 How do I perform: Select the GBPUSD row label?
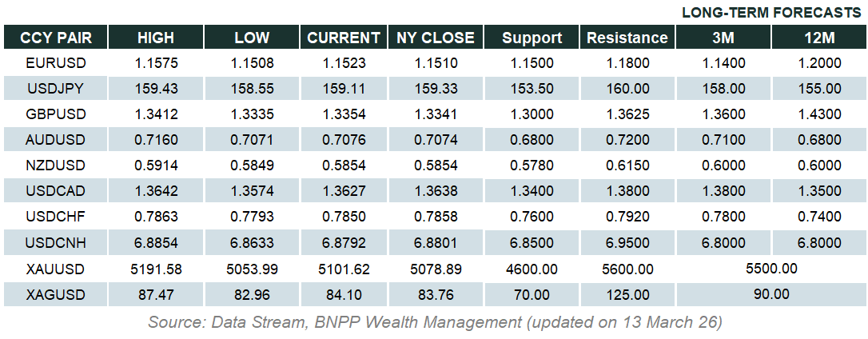55,114
